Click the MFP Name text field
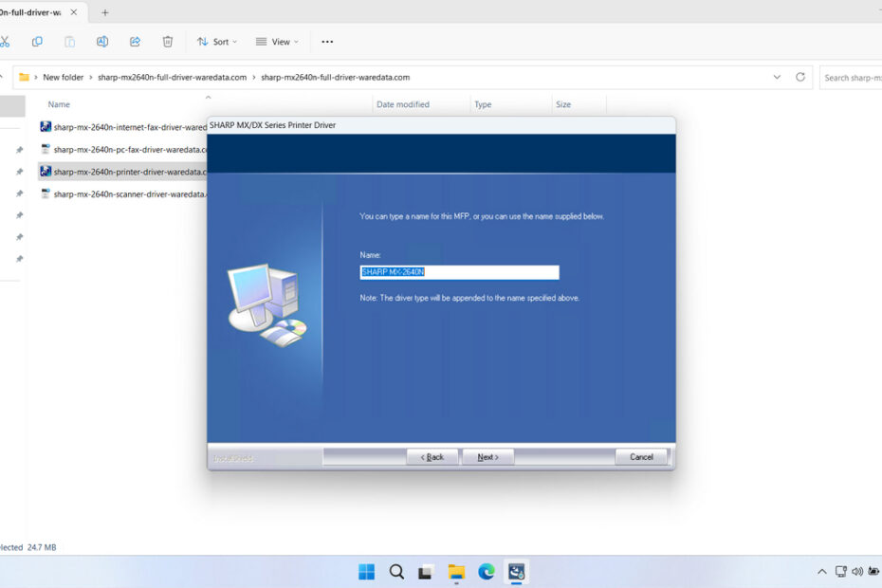This screenshot has height=588, width=882. point(459,272)
